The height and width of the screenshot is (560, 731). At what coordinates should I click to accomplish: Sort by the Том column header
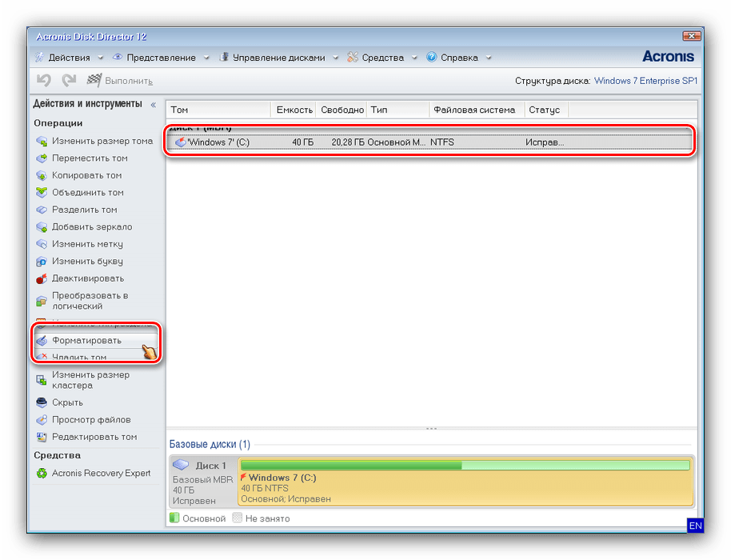click(218, 110)
